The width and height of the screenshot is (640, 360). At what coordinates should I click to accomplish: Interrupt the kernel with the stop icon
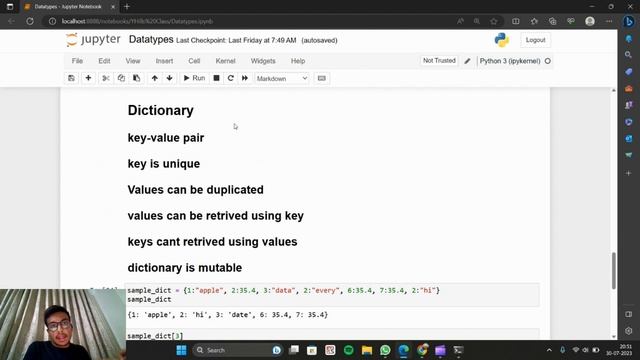216,78
